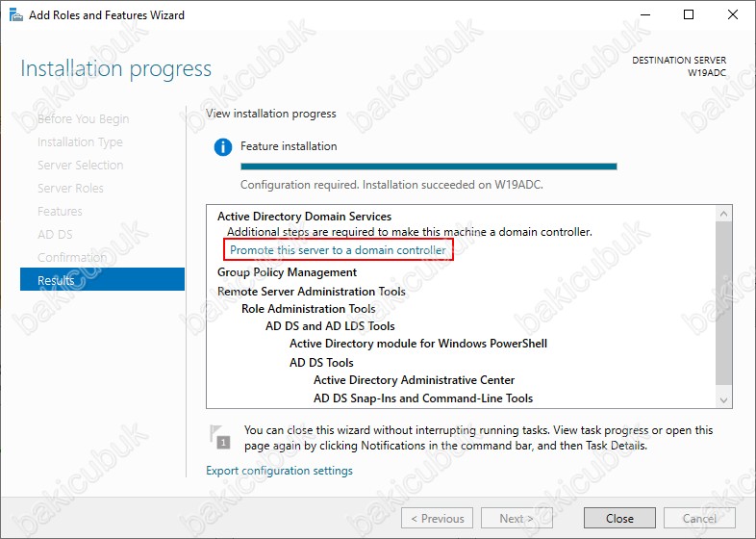Click AD DS and AD LDS Tools entry
756x539 pixels.
pyautogui.click(x=330, y=326)
